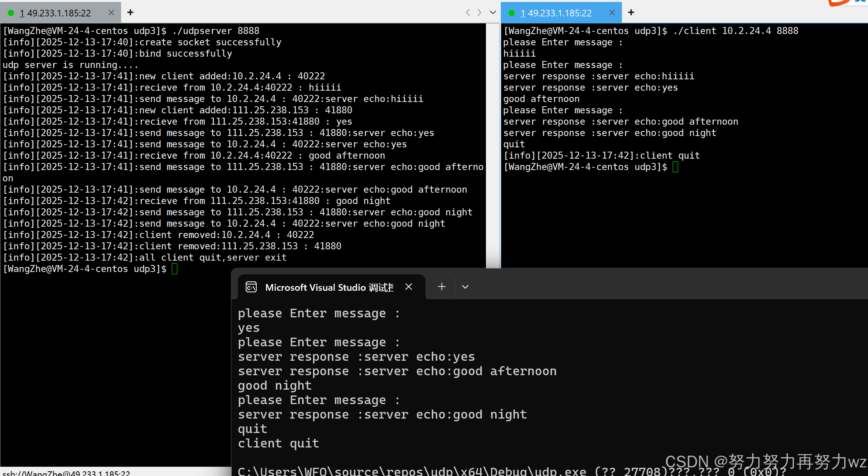Focus the right client terminal prompt cursor
The width and height of the screenshot is (868, 476).
(x=675, y=167)
